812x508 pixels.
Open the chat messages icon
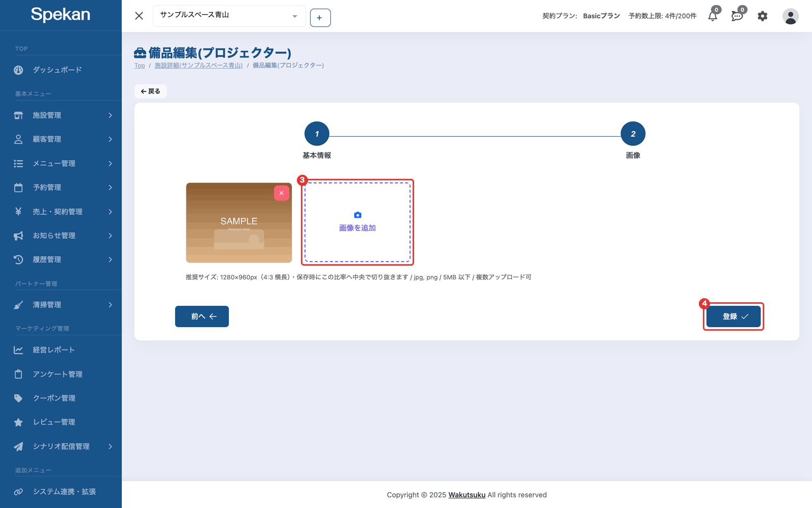tap(737, 16)
